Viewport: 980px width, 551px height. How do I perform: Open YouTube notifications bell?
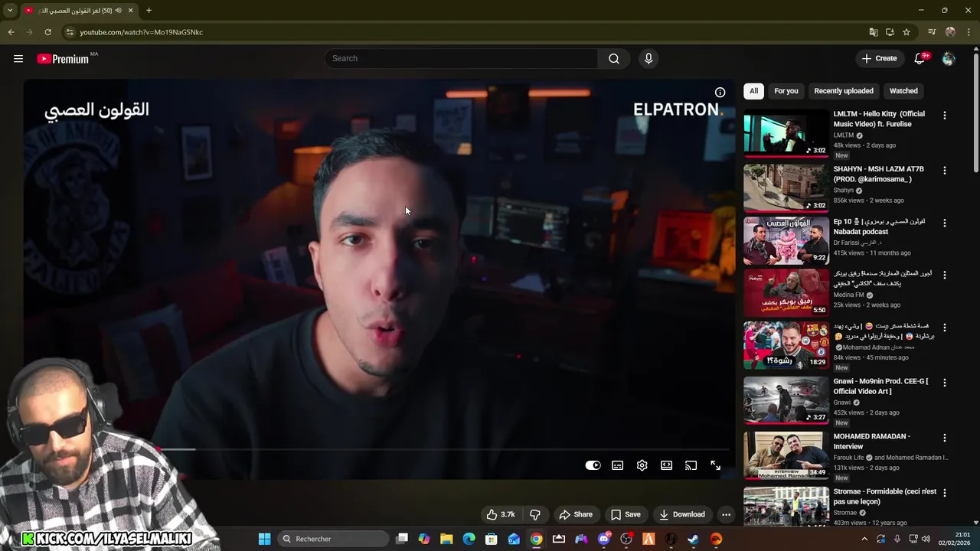[x=920, y=59]
